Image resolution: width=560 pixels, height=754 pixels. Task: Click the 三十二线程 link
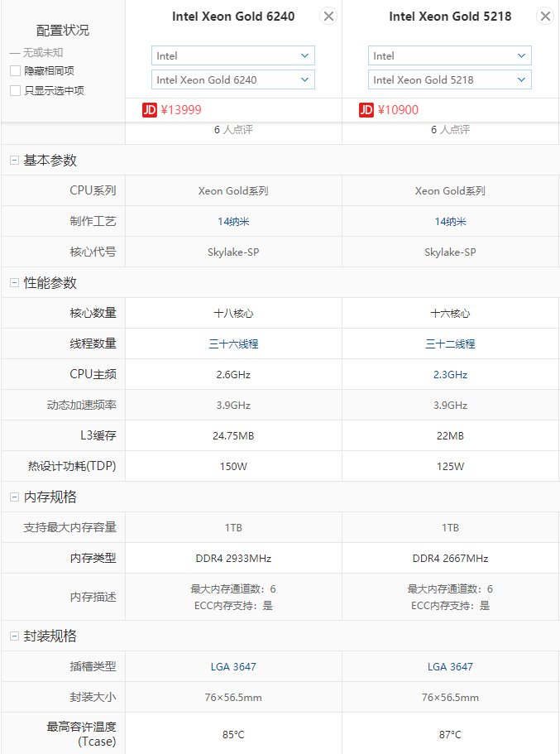click(x=451, y=343)
